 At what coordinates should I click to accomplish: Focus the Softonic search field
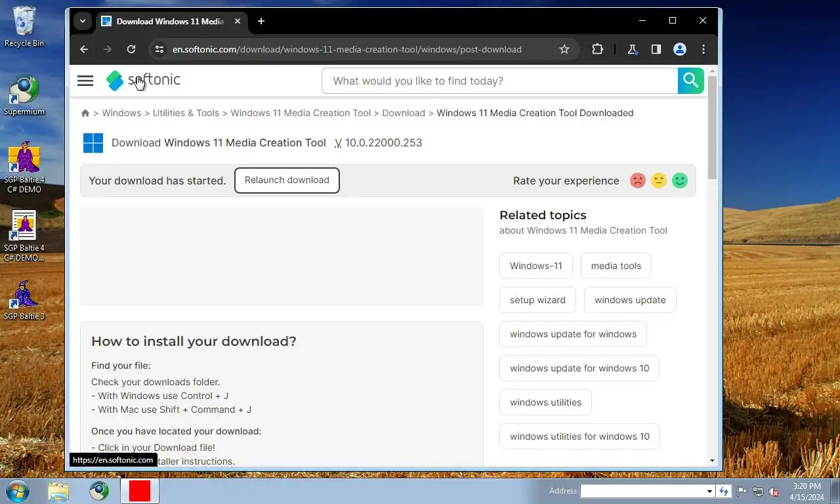point(500,81)
